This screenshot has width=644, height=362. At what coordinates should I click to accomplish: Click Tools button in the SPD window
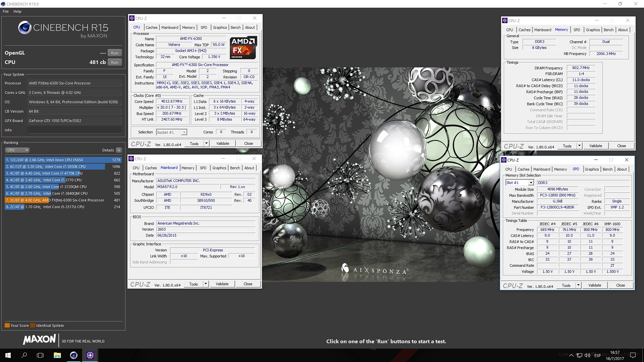pos(566,285)
